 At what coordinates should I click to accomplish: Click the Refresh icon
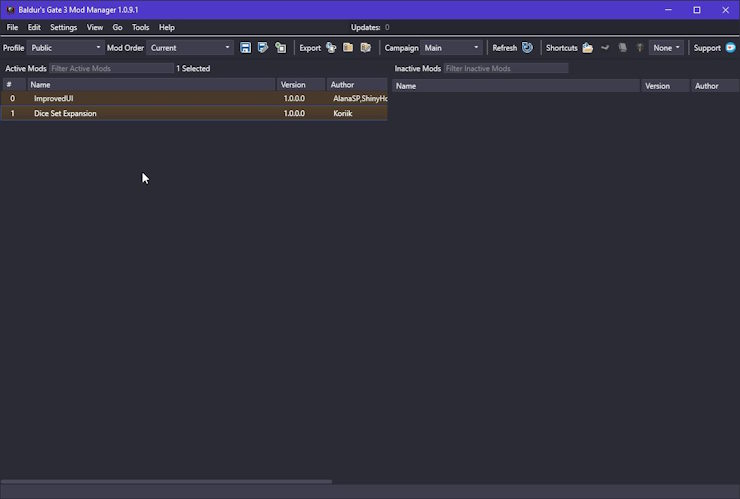(527, 48)
